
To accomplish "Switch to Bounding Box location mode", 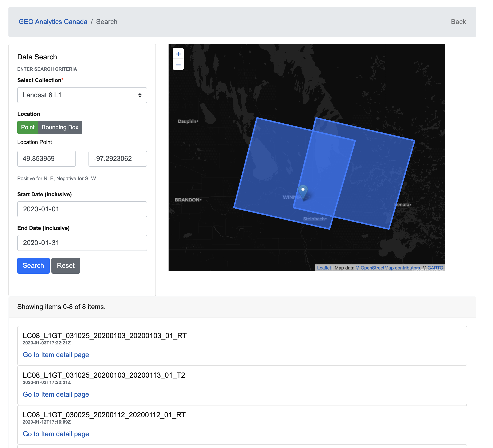I will point(60,127).
